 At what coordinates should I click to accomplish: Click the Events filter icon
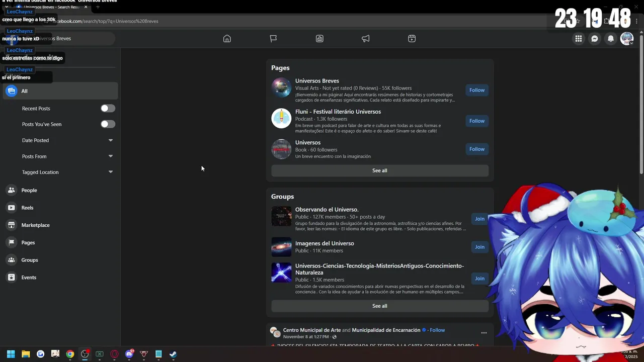coord(11,278)
